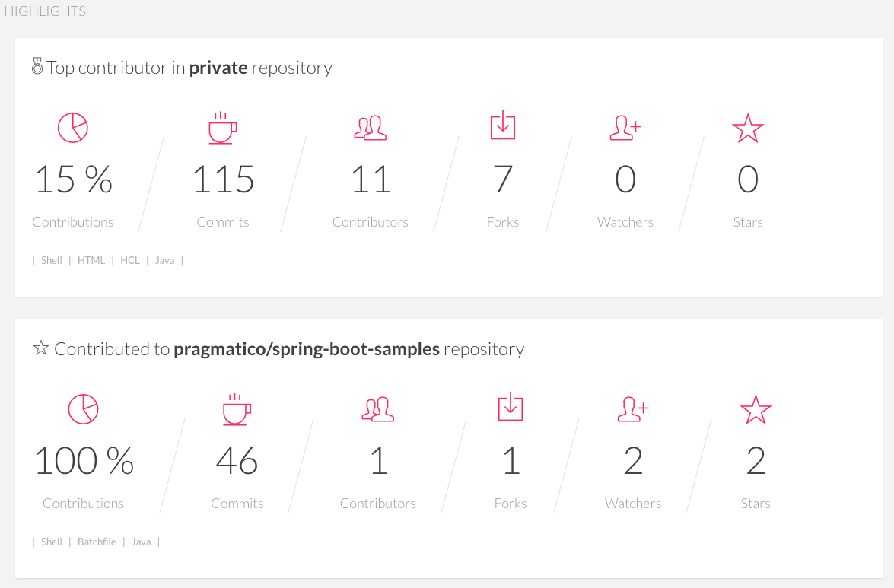Click the coffee cup icon above 46 commits
Image resolution: width=894 pixels, height=588 pixels.
click(x=237, y=409)
